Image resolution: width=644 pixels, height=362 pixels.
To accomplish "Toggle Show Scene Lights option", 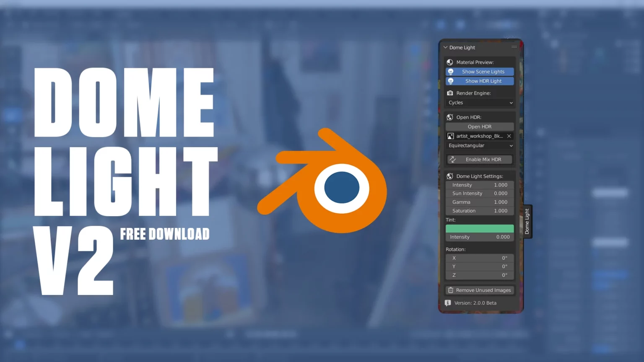I will [480, 72].
